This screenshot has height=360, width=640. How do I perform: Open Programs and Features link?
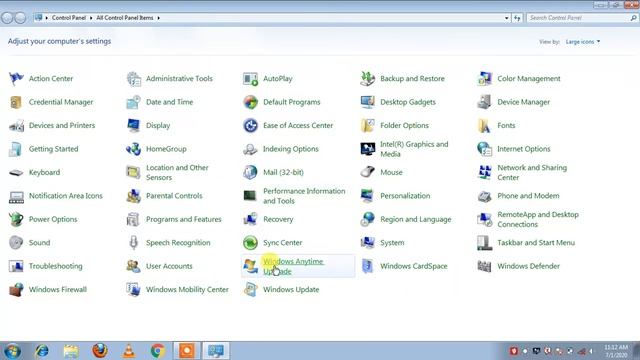(184, 219)
